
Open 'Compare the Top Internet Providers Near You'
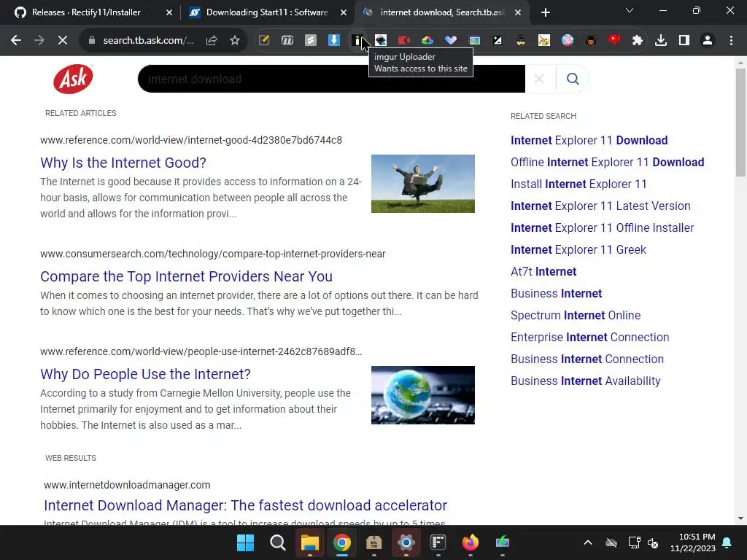pos(186,276)
